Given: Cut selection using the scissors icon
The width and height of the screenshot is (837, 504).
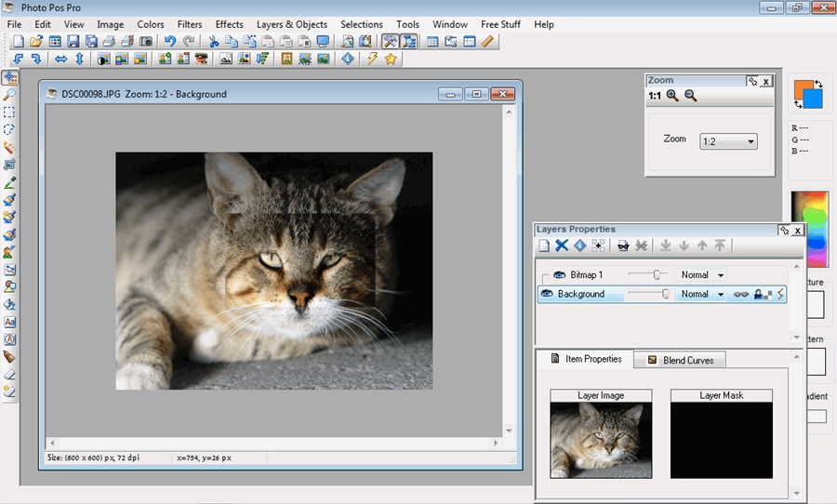Looking at the screenshot, I should 214,41.
